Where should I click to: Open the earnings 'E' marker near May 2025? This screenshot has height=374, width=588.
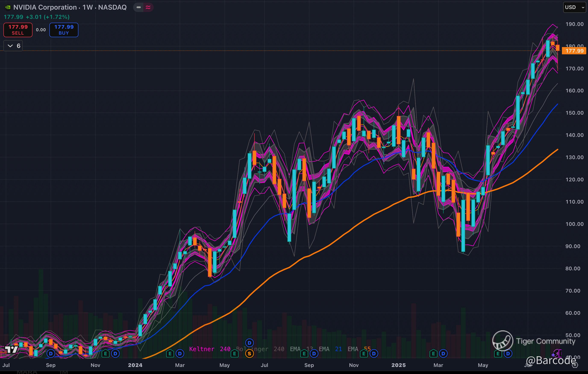498,353
